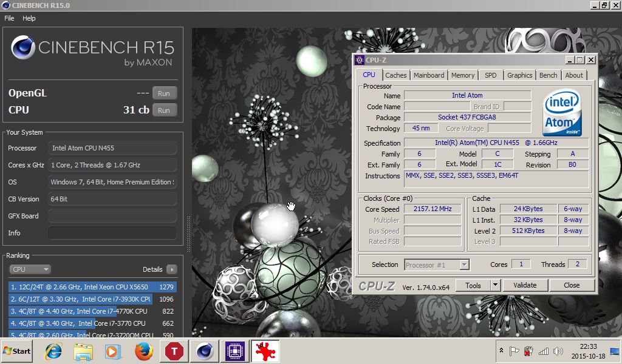
Task: Switch to the SPD tab in CPU-Z
Action: 491,75
